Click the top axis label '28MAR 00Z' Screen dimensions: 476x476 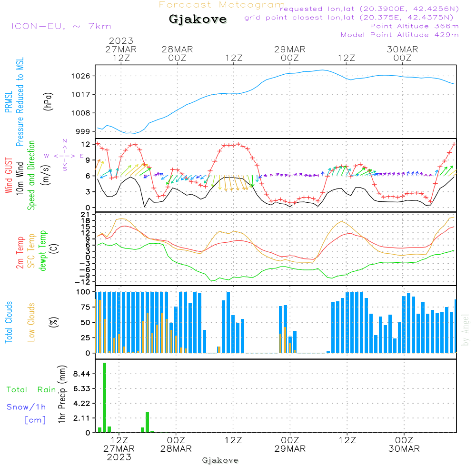pos(177,53)
